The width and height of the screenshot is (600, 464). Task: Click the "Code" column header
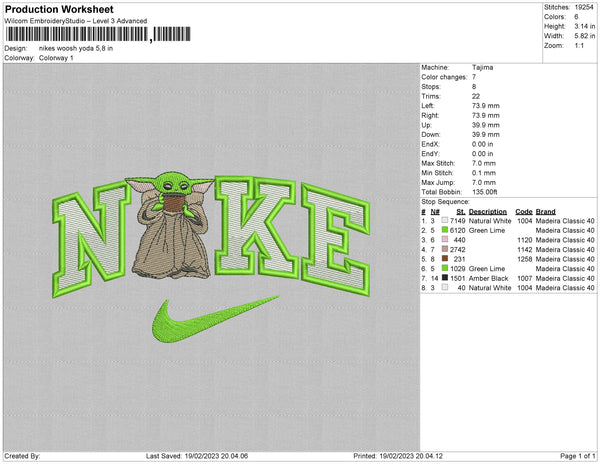click(524, 211)
